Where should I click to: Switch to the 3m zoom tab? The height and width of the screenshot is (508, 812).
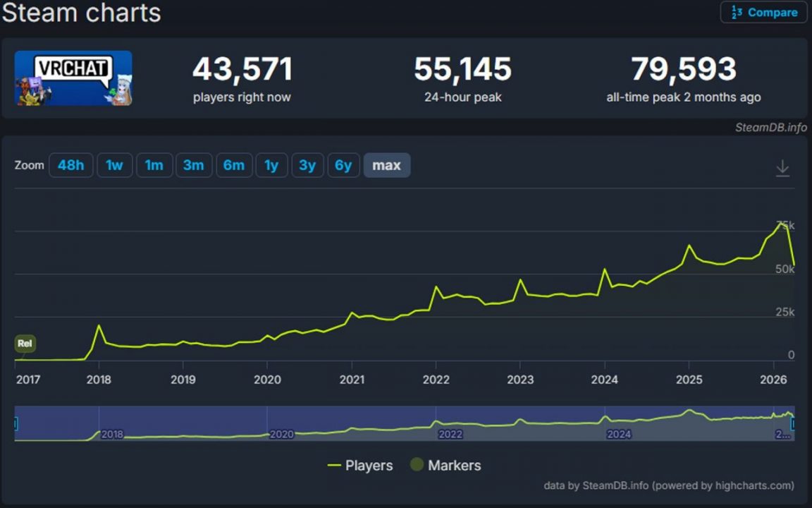pyautogui.click(x=194, y=165)
